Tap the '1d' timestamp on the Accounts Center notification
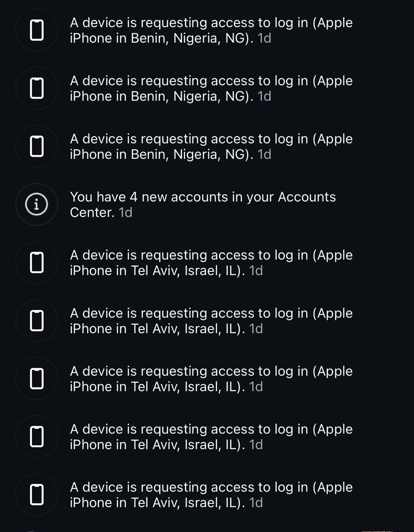The height and width of the screenshot is (532, 414). click(125, 213)
